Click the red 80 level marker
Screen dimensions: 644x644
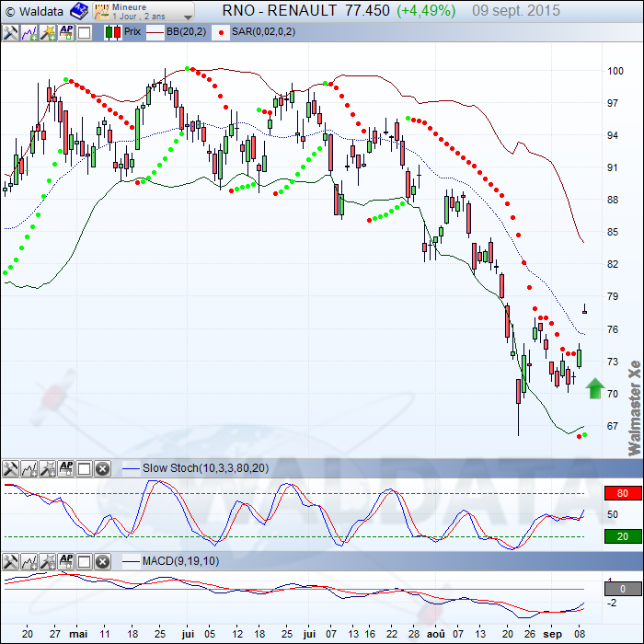tap(623, 493)
